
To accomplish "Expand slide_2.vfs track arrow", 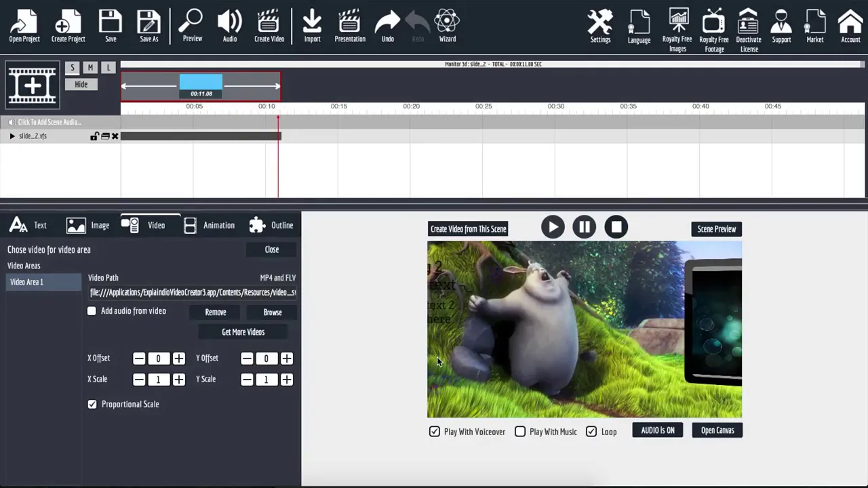I will click(x=12, y=136).
